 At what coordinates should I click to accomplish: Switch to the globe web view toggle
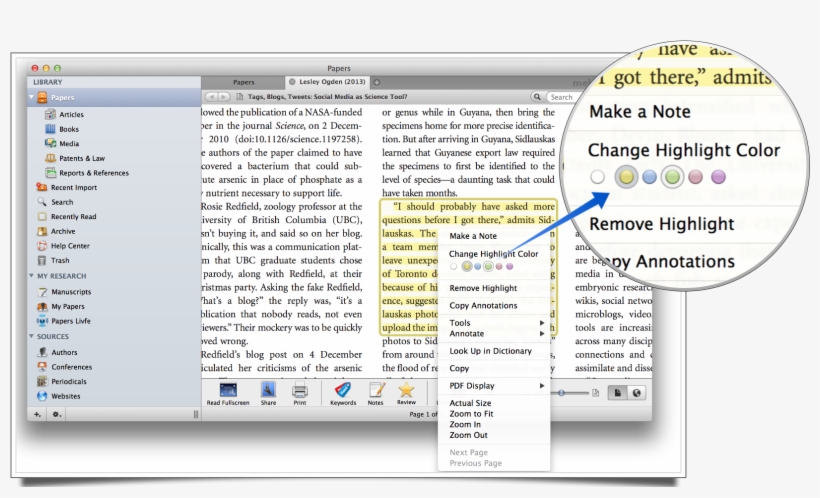coord(636,393)
